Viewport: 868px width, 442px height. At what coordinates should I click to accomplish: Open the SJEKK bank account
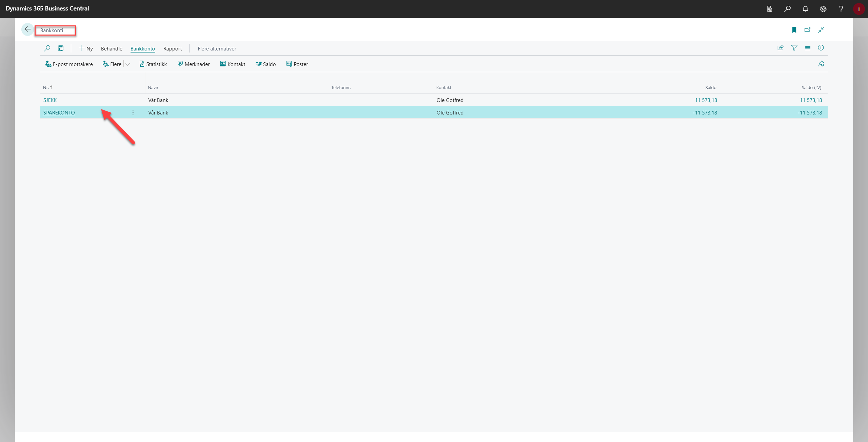coord(50,100)
